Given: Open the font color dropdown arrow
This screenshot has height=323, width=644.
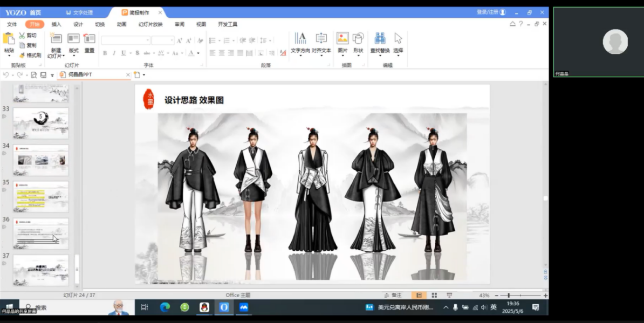Looking at the screenshot, I should click(198, 53).
